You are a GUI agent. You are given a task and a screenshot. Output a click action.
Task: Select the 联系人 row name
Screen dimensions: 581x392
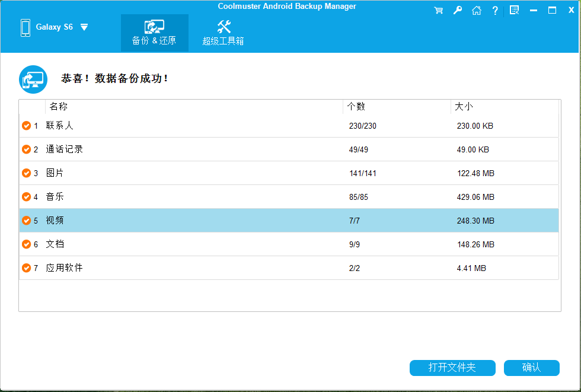tap(60, 126)
